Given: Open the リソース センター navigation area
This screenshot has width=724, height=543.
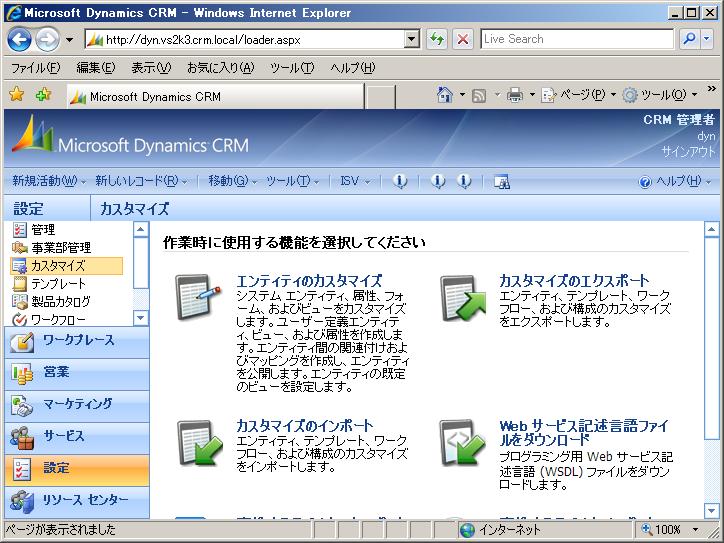Looking at the screenshot, I should [77, 501].
